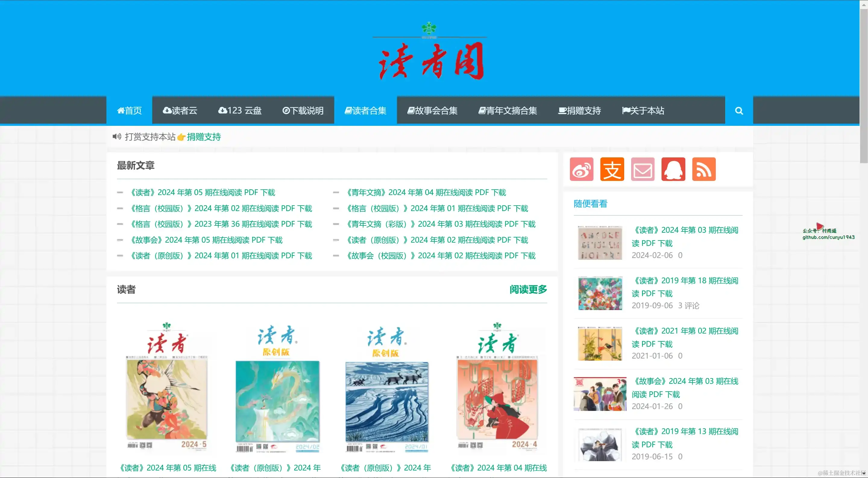
Task: Click 阅读更多 in the 读者 section
Action: (x=528, y=290)
